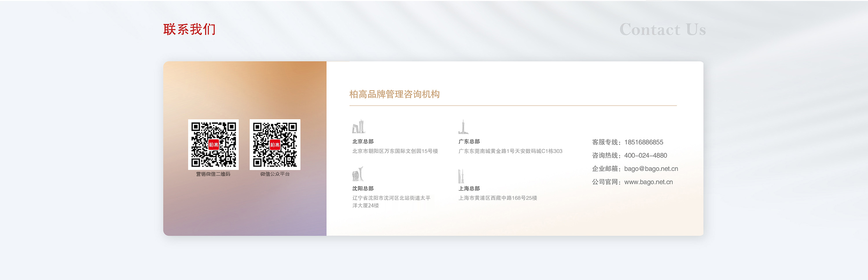Click the Shanghai headquarters skyscraper icon
The height and width of the screenshot is (280, 868).
(x=461, y=176)
